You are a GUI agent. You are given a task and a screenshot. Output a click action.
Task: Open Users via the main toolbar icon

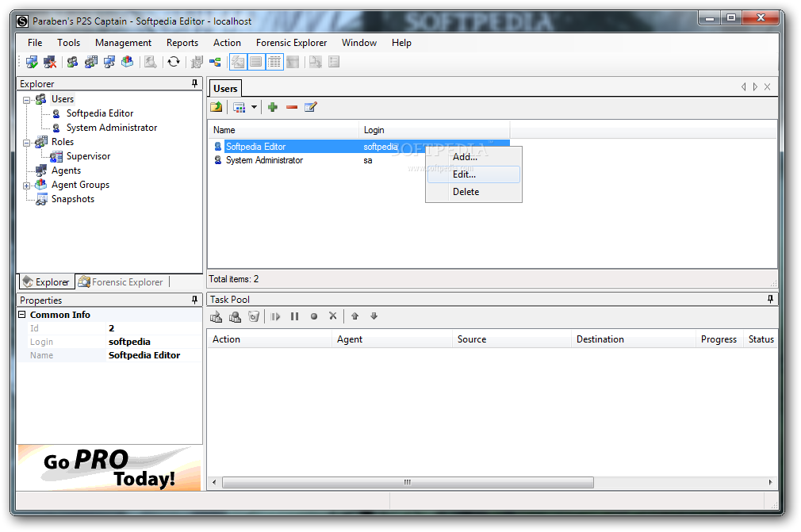[72, 63]
